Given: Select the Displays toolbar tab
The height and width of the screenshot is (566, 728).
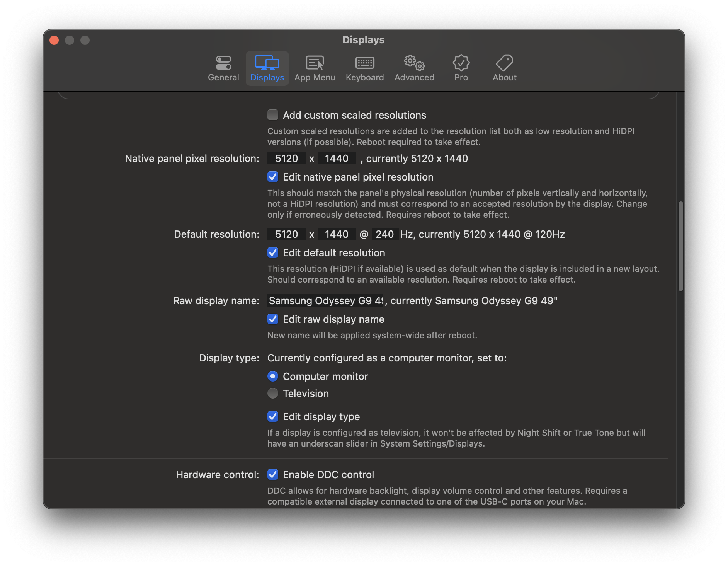Looking at the screenshot, I should click(x=267, y=68).
